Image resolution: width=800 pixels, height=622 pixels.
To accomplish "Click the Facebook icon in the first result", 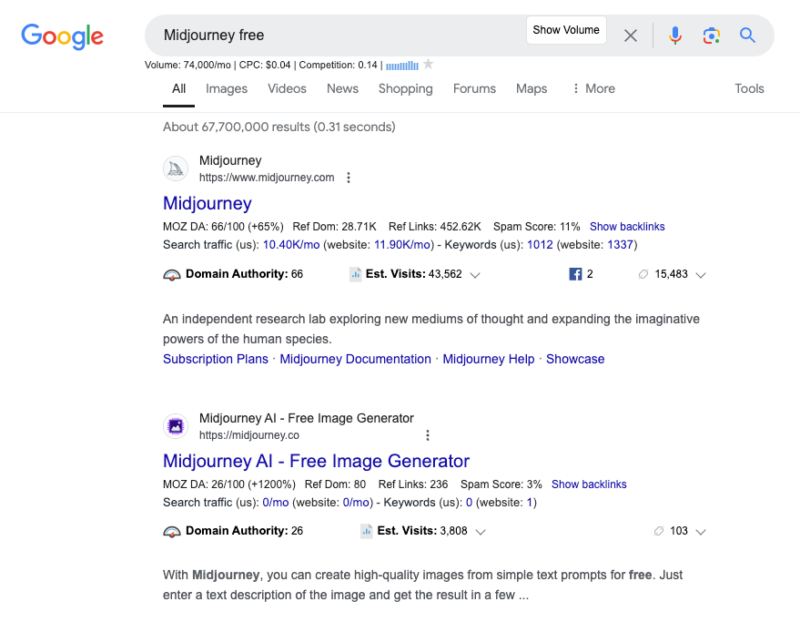I will 575,274.
